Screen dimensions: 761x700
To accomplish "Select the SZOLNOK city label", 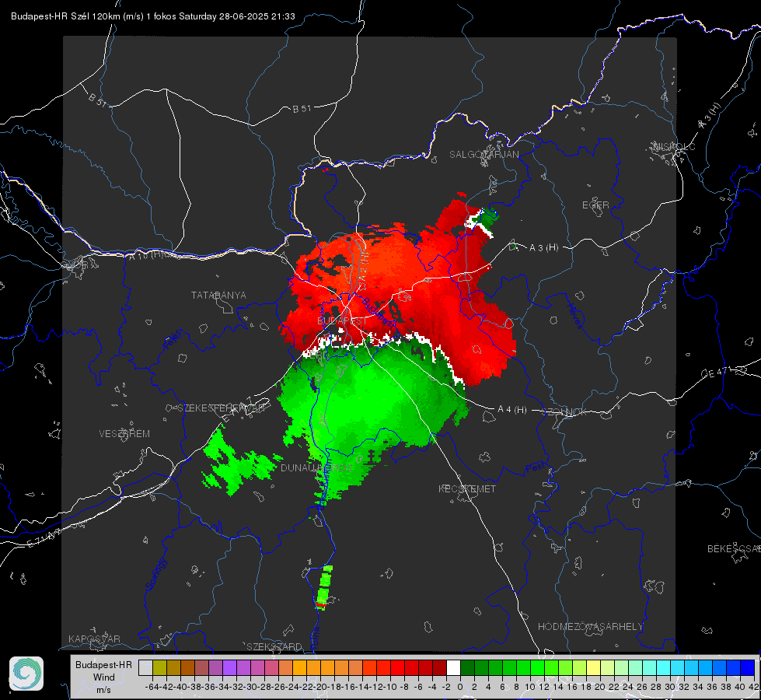I will click(564, 412).
